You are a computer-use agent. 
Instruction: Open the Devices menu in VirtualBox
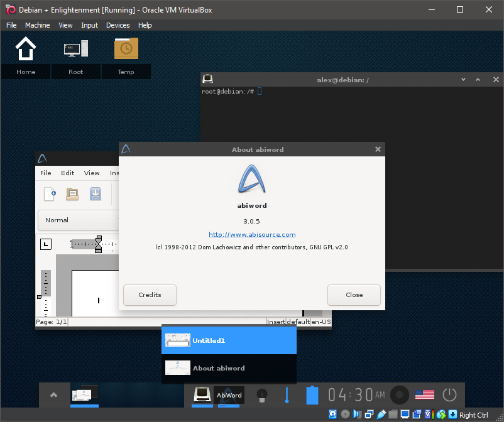coord(118,25)
